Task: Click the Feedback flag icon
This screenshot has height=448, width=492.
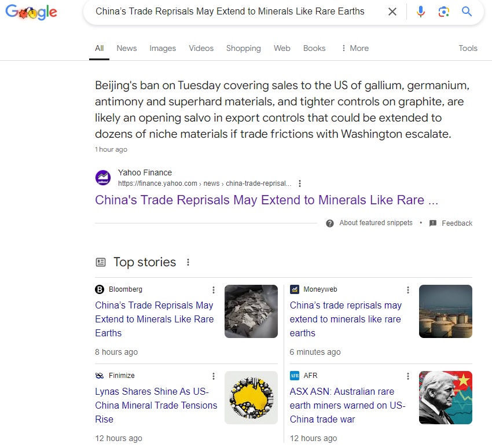Action: click(433, 223)
